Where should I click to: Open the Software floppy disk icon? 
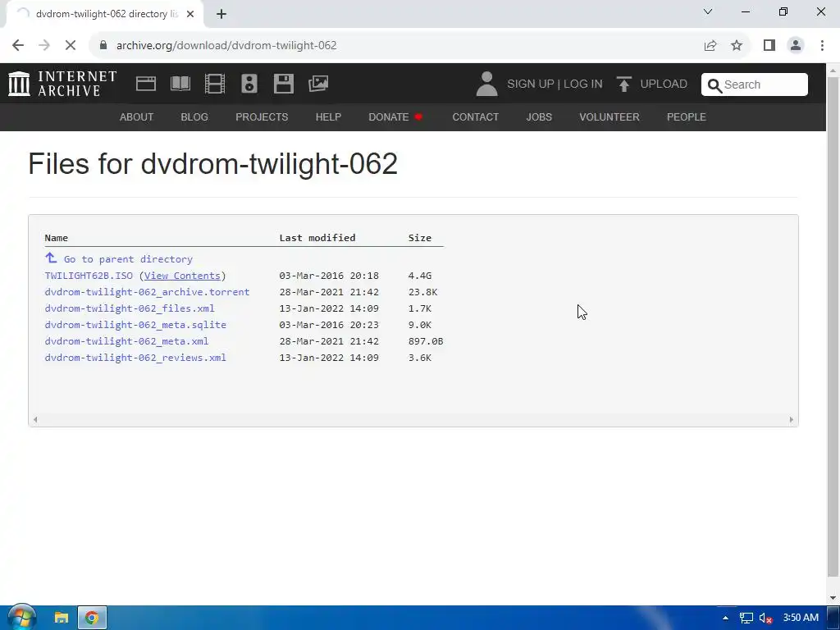[283, 84]
